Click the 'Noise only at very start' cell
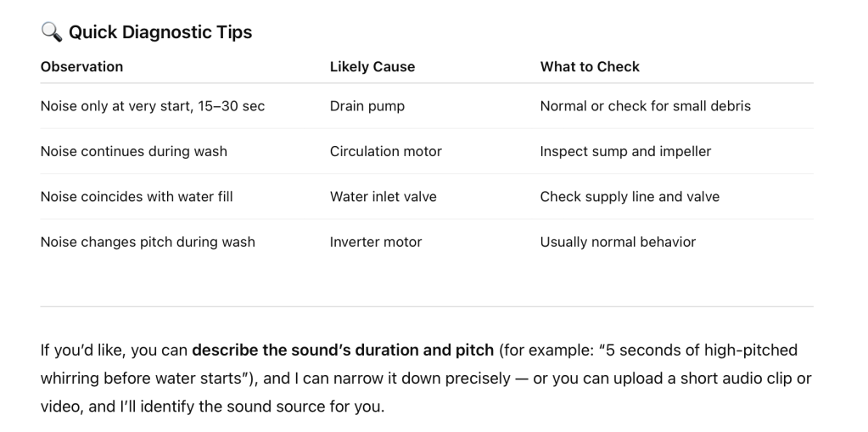This screenshot has width=868, height=432. point(153,106)
